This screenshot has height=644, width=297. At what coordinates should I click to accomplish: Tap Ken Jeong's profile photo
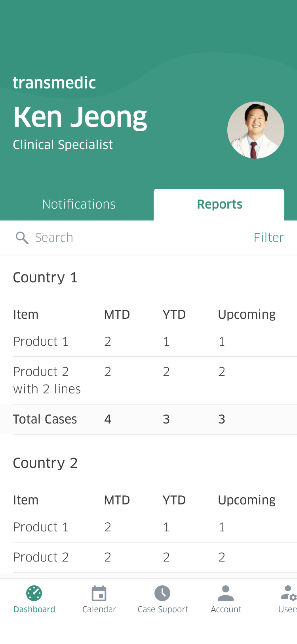255,130
